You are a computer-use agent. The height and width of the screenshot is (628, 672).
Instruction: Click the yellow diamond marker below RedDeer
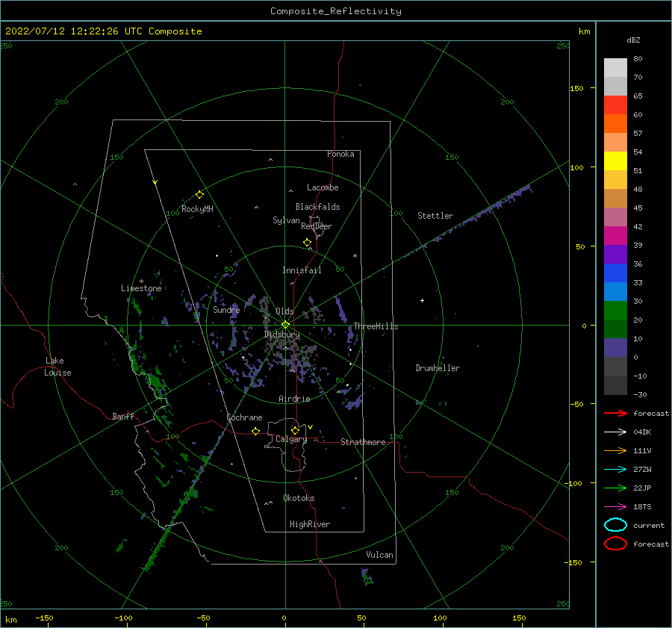(307, 243)
